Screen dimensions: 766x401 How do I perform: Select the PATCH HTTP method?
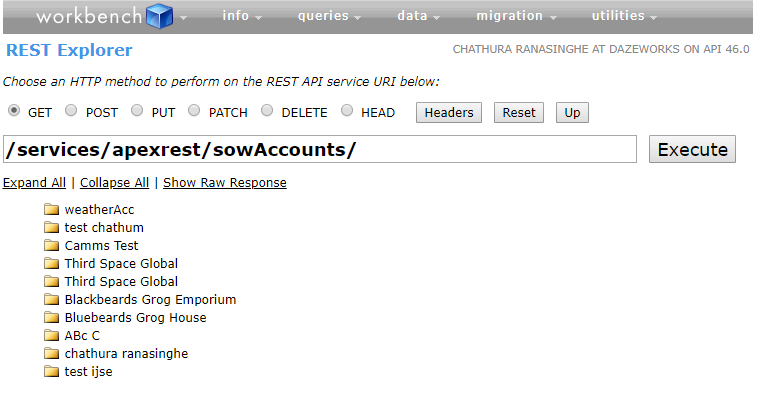point(194,111)
